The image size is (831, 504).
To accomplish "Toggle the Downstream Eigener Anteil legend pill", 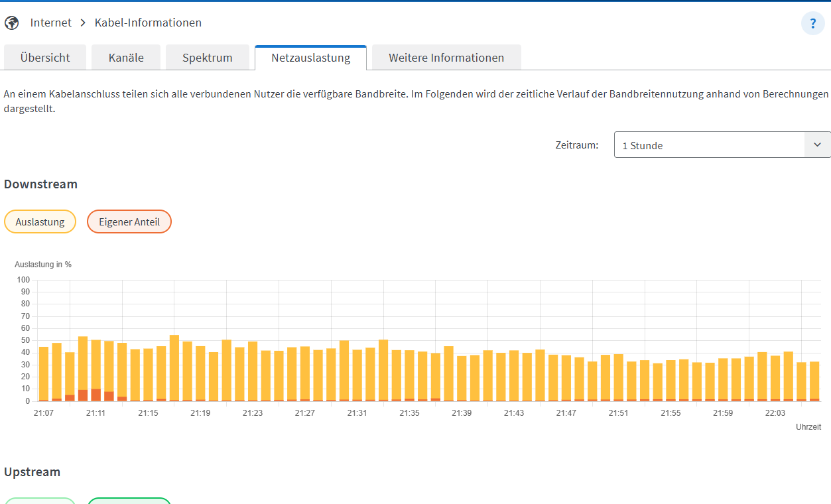I will 129,221.
